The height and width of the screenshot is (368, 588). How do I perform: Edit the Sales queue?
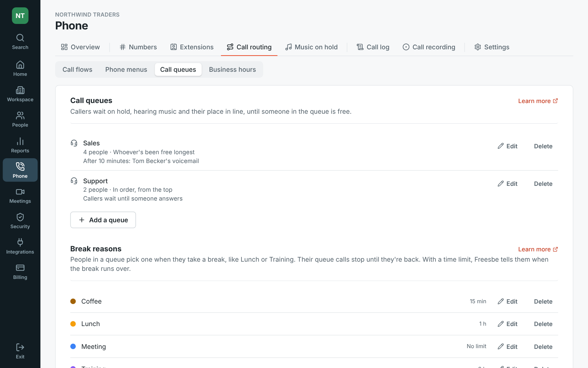point(508,146)
